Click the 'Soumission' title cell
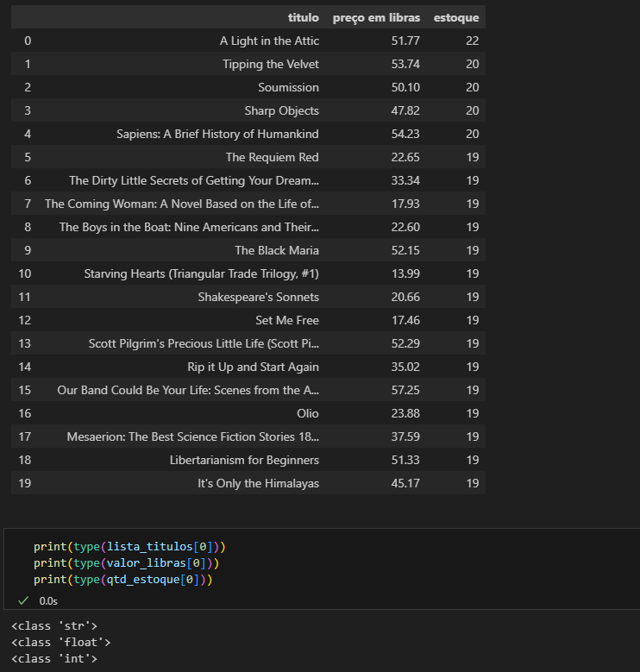Screen dimensions: 640x672 pos(288,87)
